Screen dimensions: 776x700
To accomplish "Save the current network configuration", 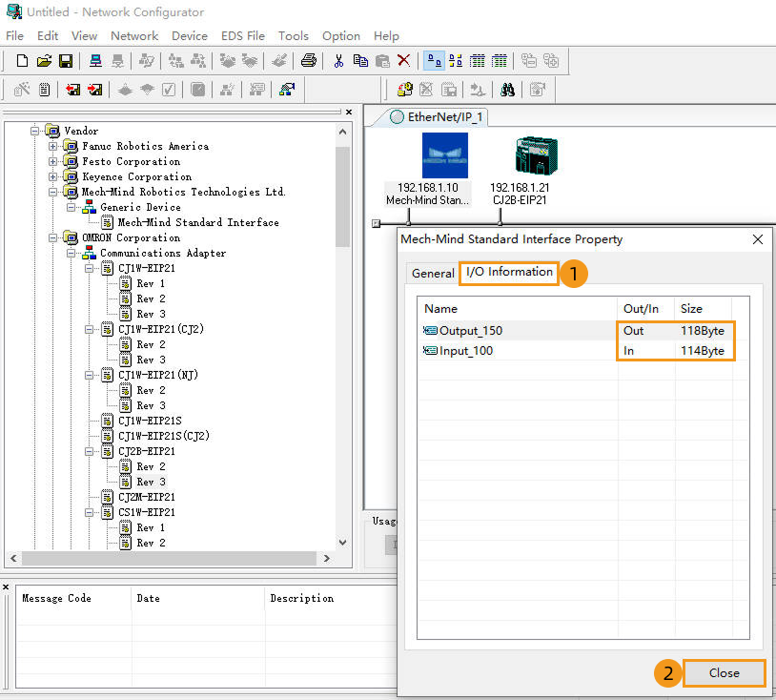I will point(65,60).
